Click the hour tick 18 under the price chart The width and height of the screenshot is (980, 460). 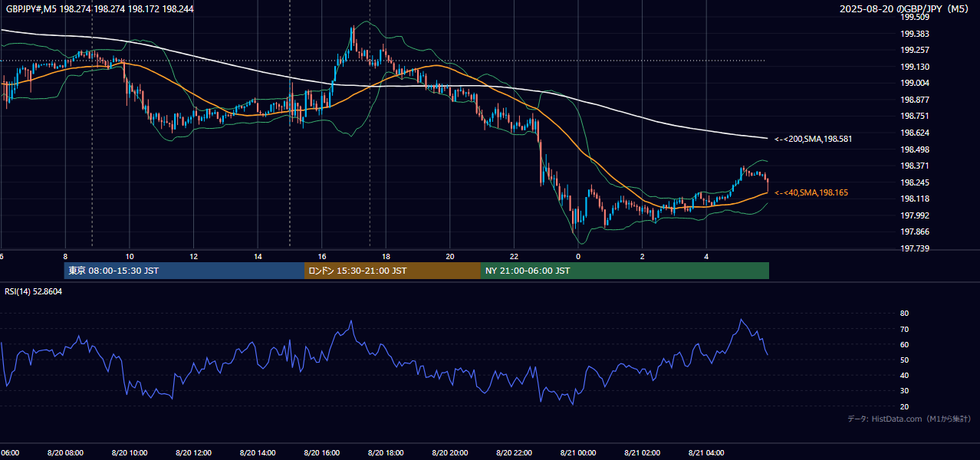click(x=386, y=256)
